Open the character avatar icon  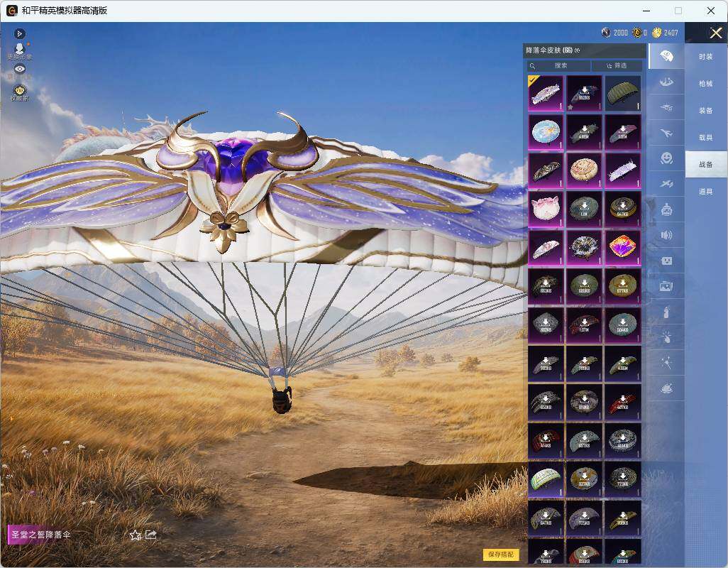click(19, 50)
